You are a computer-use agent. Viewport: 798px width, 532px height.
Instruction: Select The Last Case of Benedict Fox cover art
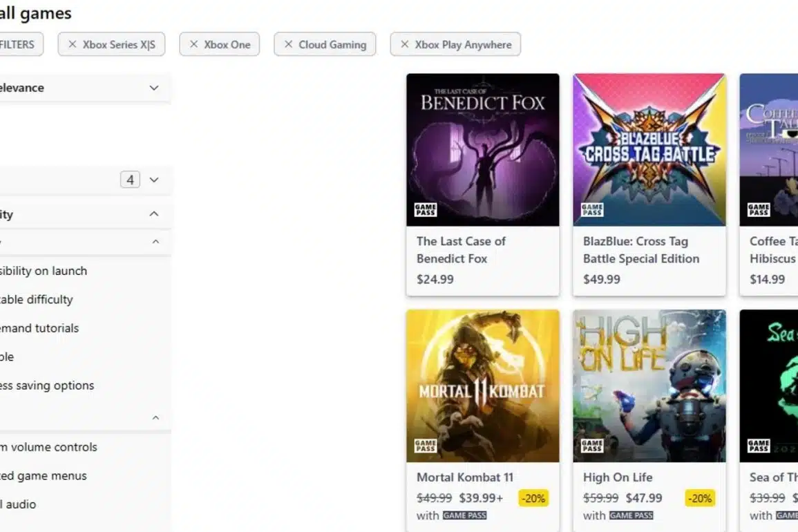(482, 150)
